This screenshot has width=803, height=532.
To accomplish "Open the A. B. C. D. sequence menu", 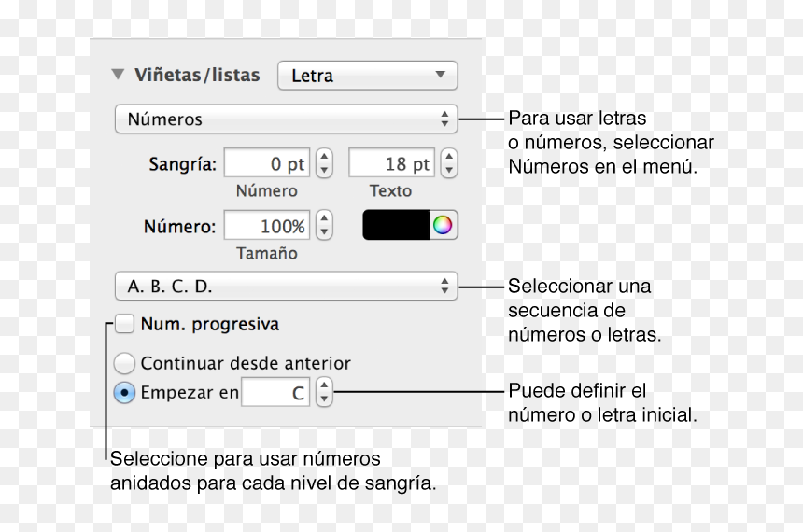I will point(286,286).
